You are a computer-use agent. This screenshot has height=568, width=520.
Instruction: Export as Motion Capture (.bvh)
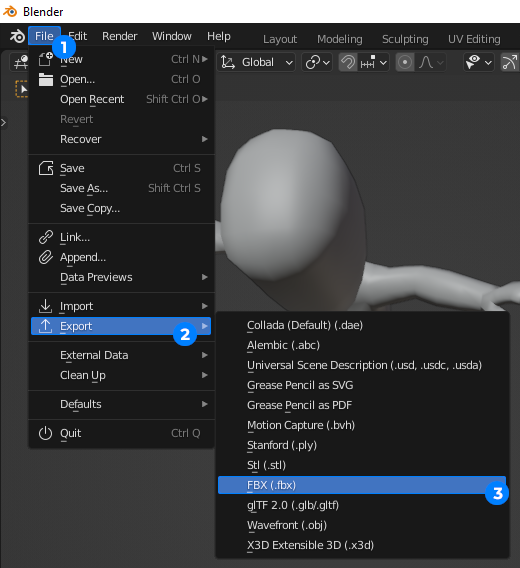[362, 425]
